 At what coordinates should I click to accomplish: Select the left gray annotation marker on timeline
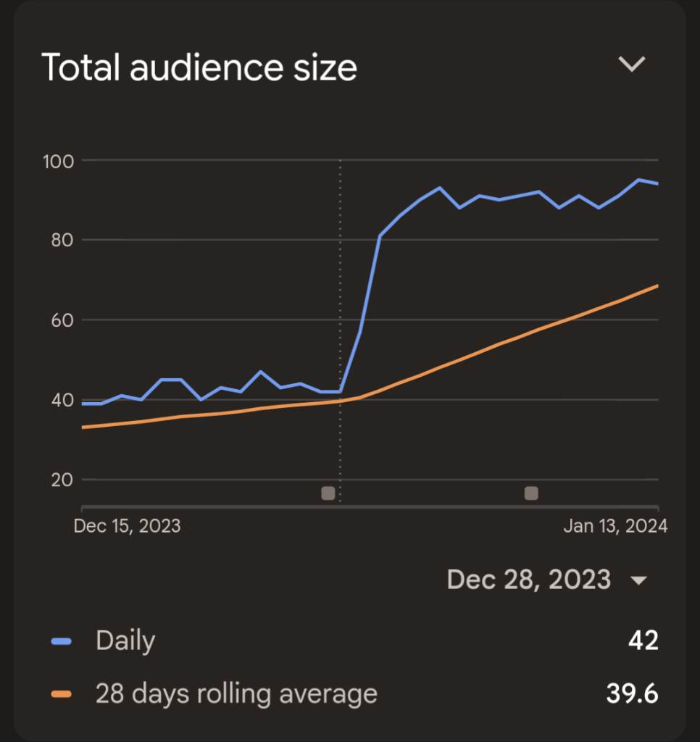tap(328, 493)
